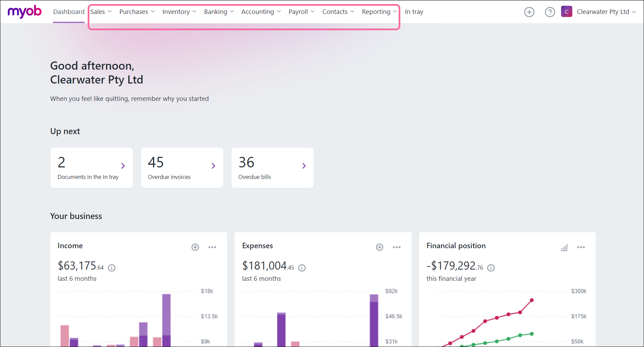
Task: Open the 2 Documents in the In tray card
Action: point(92,168)
